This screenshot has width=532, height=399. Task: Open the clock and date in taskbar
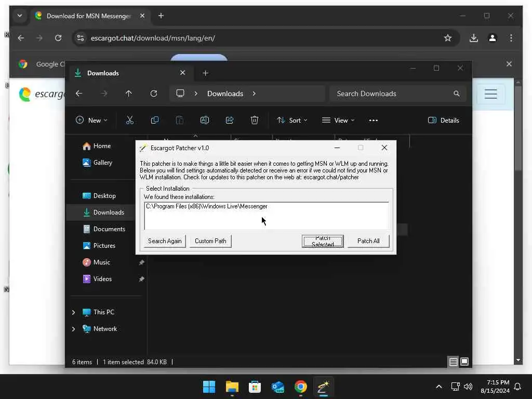(495, 387)
